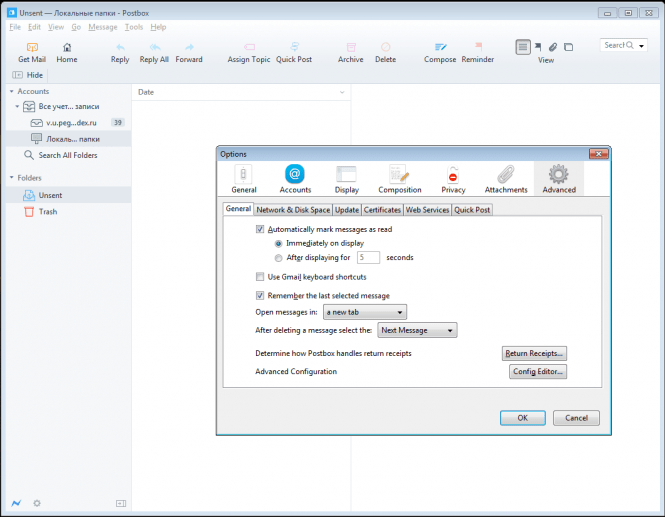Toggle Automatically mark messages as read

[260, 229]
